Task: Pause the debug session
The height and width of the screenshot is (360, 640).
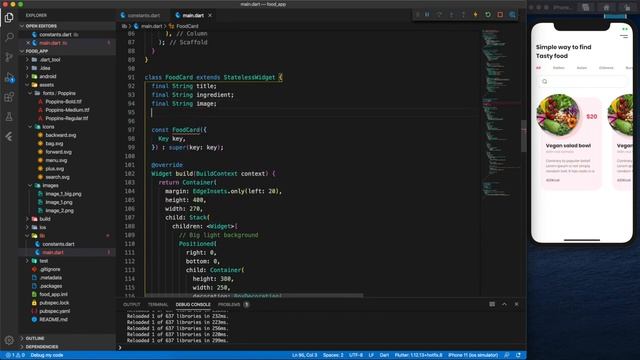Action: click(x=427, y=15)
